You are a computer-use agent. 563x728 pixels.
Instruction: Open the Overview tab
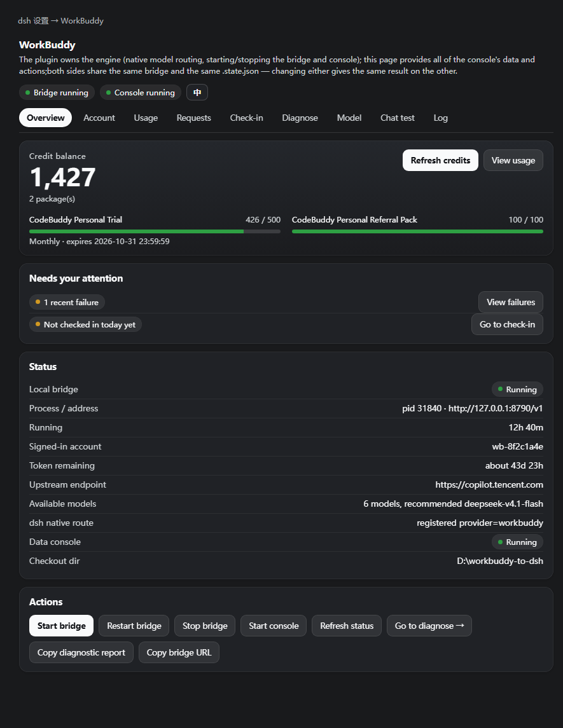[46, 118]
